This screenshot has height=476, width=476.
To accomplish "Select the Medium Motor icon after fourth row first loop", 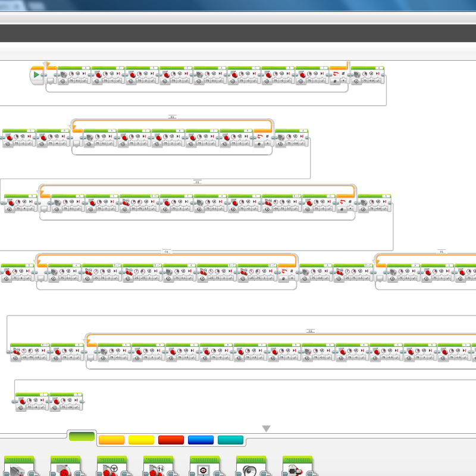I will (x=306, y=272).
